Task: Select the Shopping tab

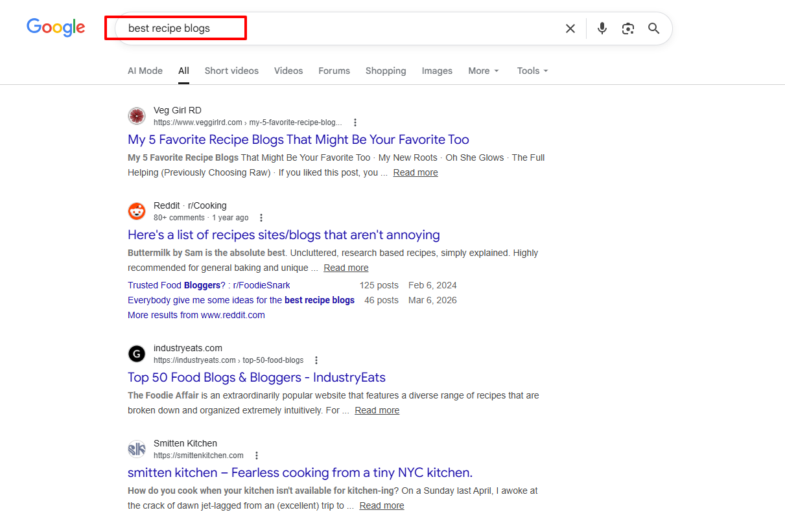Action: [x=386, y=71]
